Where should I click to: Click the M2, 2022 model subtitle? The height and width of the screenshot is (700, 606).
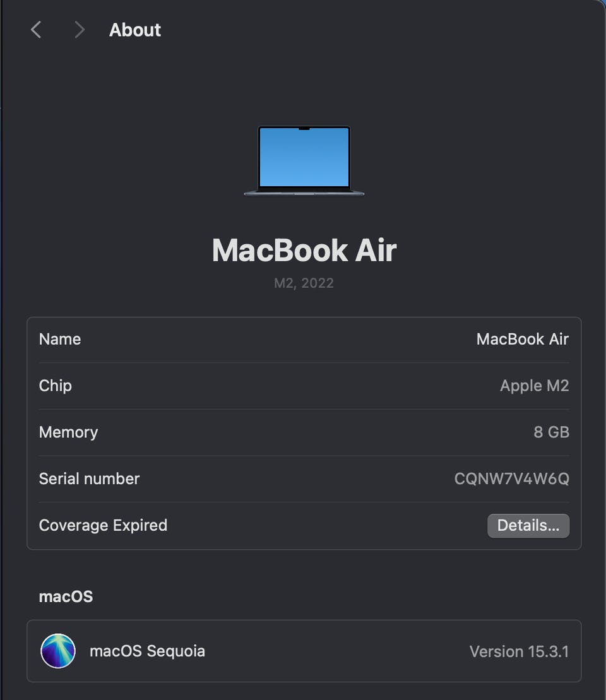[x=304, y=283]
